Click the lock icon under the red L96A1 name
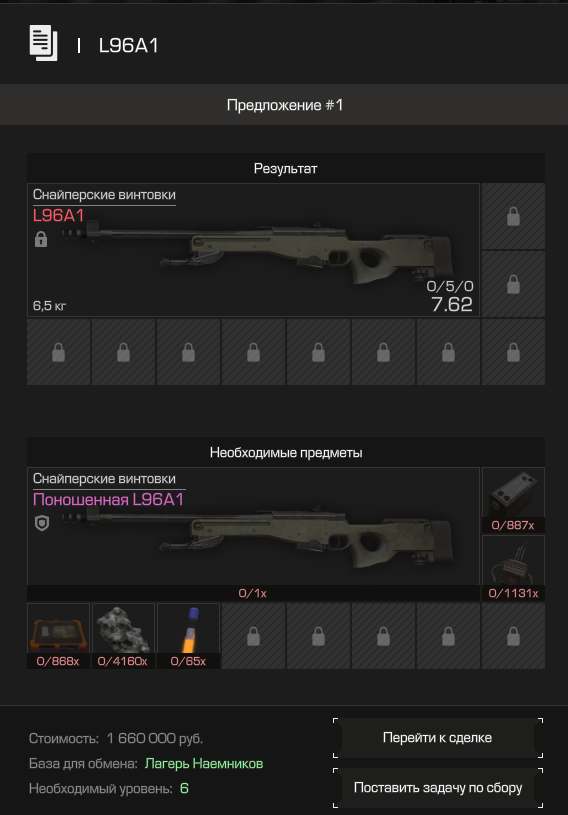 pyautogui.click(x=41, y=239)
